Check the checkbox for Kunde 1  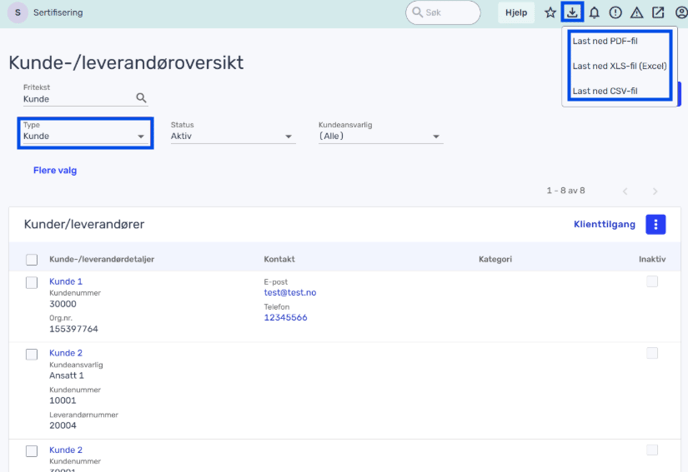tap(32, 283)
